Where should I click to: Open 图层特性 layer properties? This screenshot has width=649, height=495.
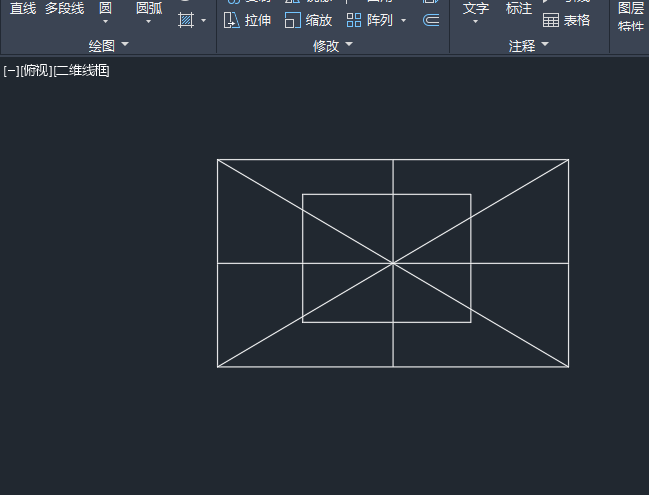pyautogui.click(x=631, y=17)
